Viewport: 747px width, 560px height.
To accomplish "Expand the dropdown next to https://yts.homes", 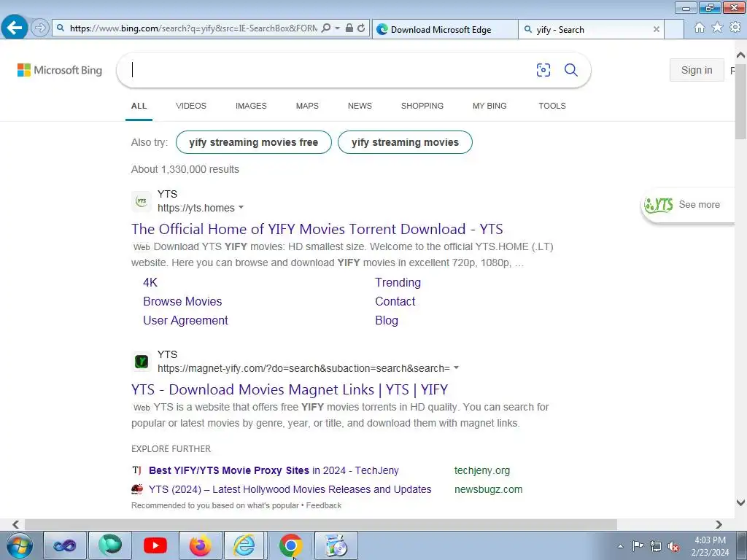I will point(241,208).
